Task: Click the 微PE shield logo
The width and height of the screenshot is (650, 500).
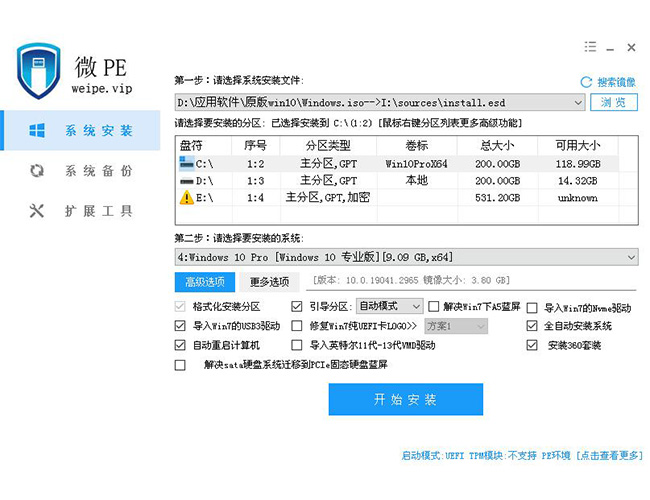Action: [x=39, y=70]
